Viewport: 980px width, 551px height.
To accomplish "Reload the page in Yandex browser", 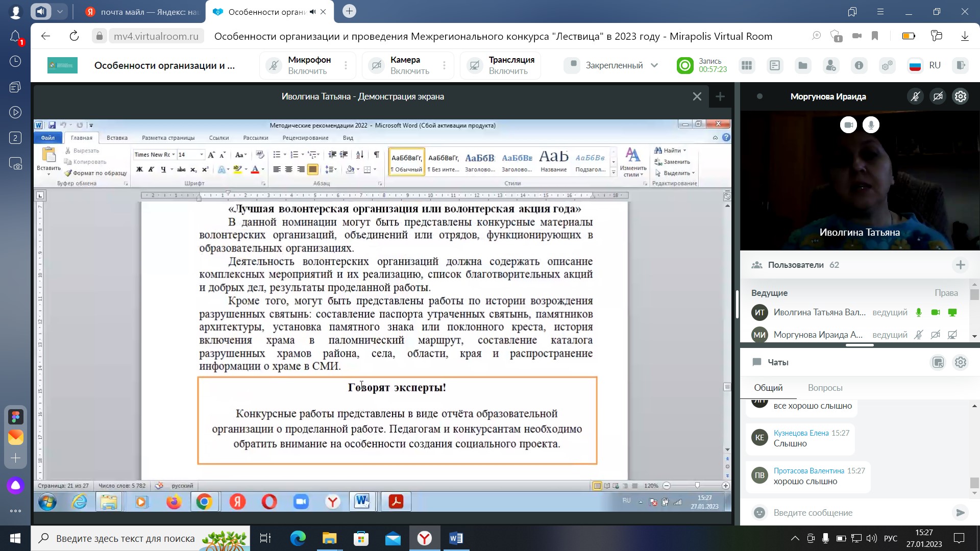I will [x=74, y=36].
